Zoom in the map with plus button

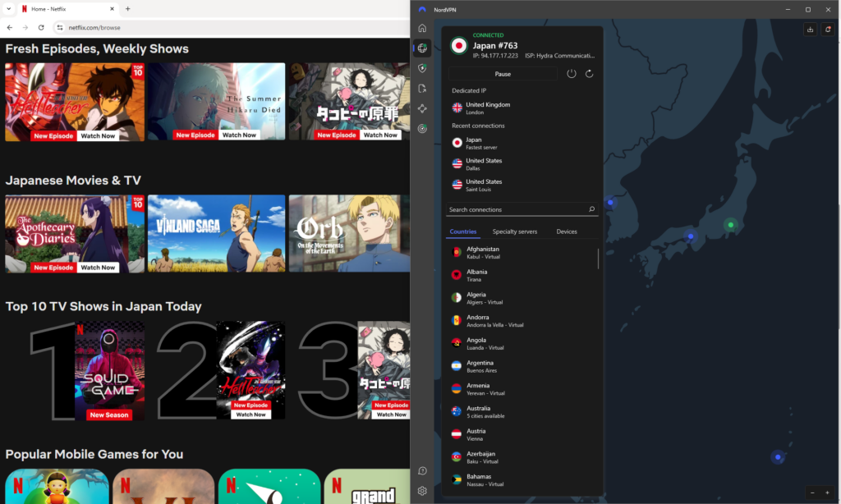coord(827,493)
